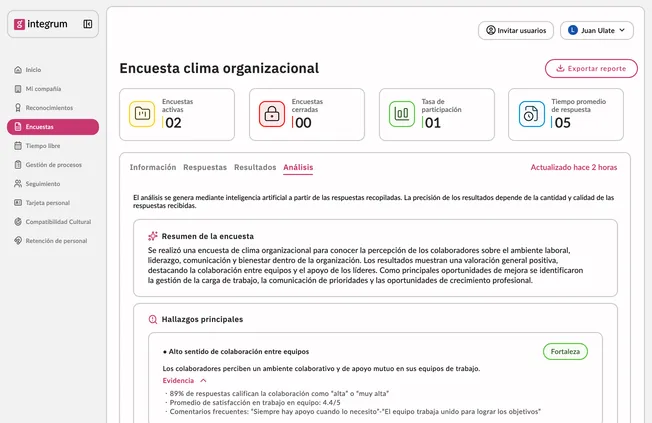
Task: Click the Actualizado hace 2 horas text
Action: pyautogui.click(x=574, y=167)
